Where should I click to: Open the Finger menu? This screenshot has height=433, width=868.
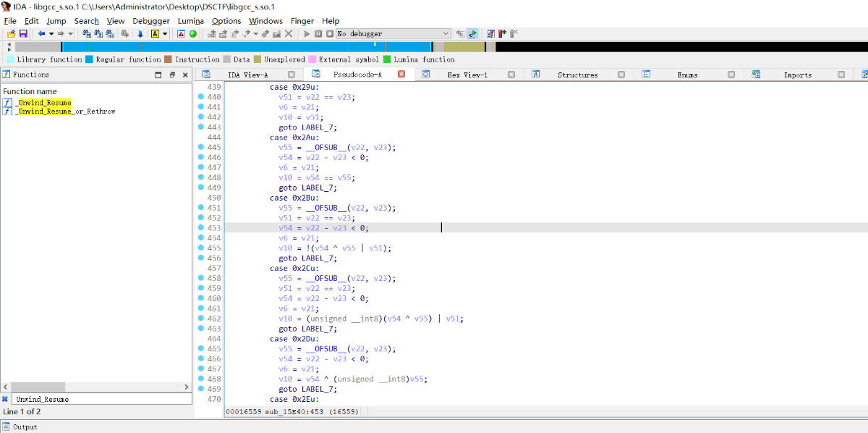pyautogui.click(x=302, y=21)
